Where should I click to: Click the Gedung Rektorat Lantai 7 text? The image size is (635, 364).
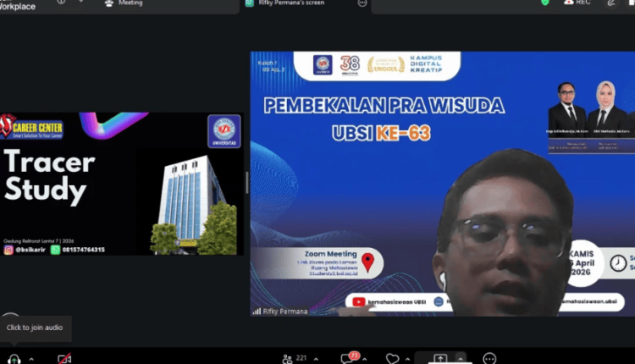(x=38, y=241)
